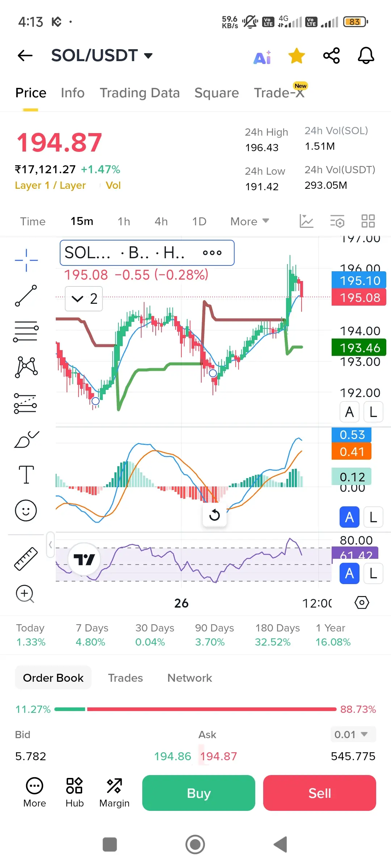This screenshot has width=391, height=868.
Task: Select the projection/forecast tool
Action: 25,403
